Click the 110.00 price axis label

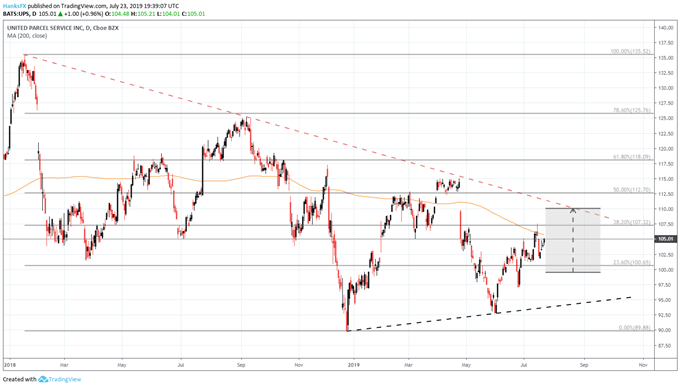tap(665, 209)
